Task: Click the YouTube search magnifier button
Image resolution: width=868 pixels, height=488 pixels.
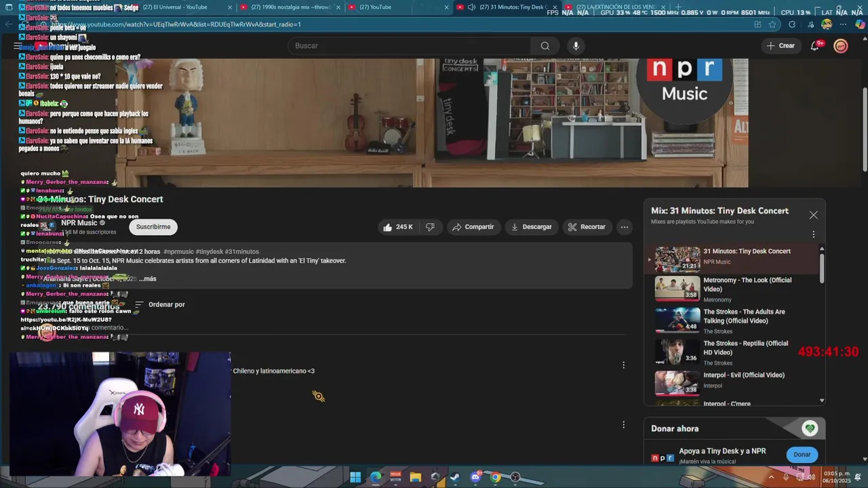Action: click(x=545, y=46)
